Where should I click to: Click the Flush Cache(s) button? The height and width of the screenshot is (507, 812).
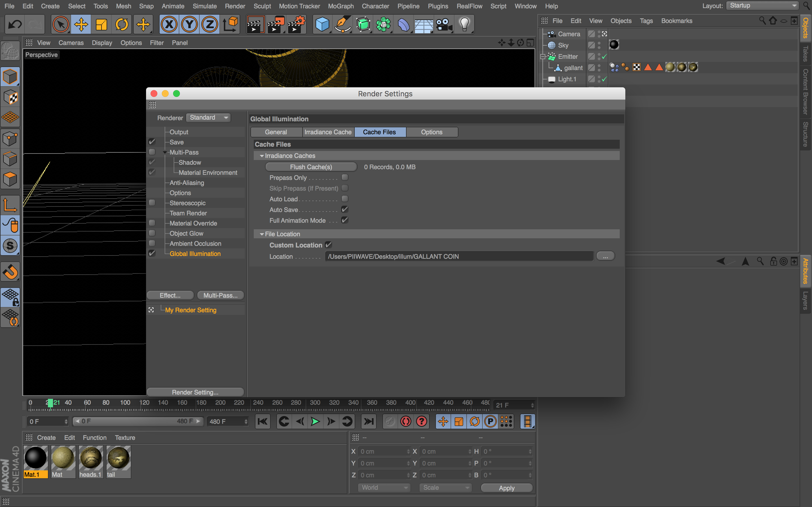pyautogui.click(x=311, y=167)
